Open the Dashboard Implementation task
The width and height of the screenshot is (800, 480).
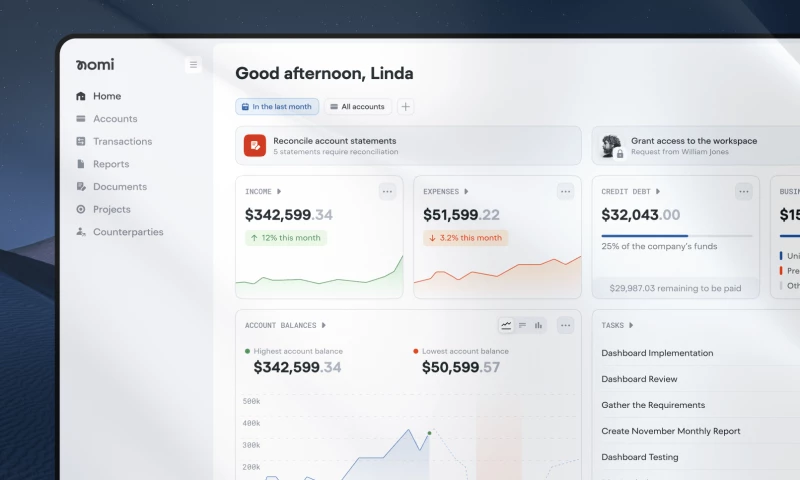coord(657,353)
